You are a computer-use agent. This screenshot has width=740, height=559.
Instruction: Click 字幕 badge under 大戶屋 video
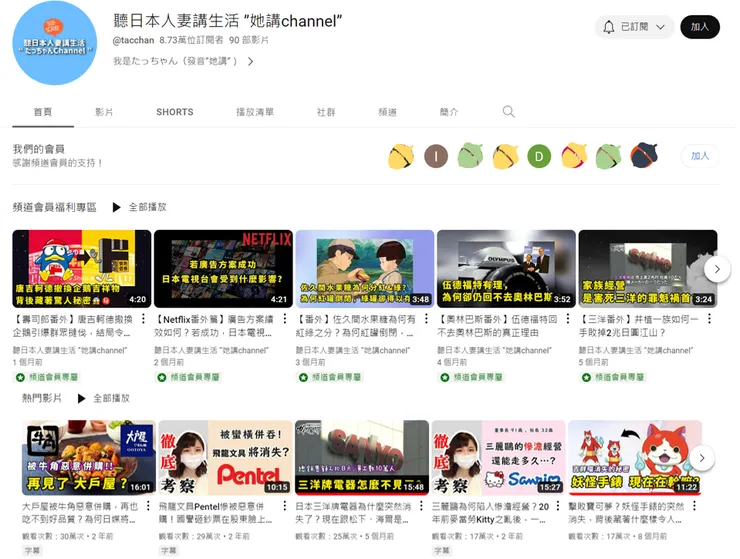point(32,551)
